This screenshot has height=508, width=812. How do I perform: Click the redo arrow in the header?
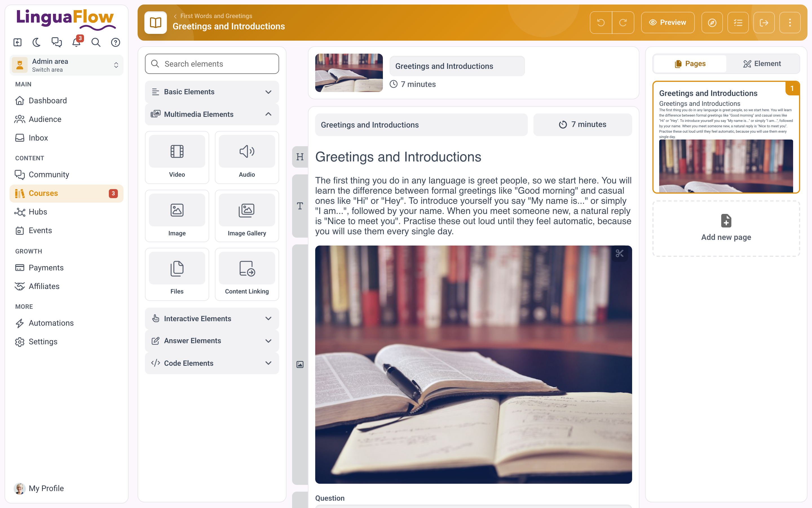coord(623,23)
